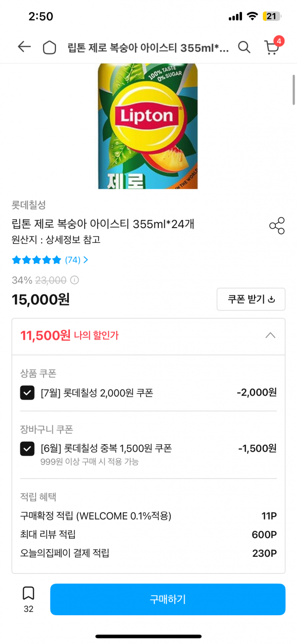Screen dimensions: 297x644
Task: Open search with magnifier icon
Action: pos(244,47)
